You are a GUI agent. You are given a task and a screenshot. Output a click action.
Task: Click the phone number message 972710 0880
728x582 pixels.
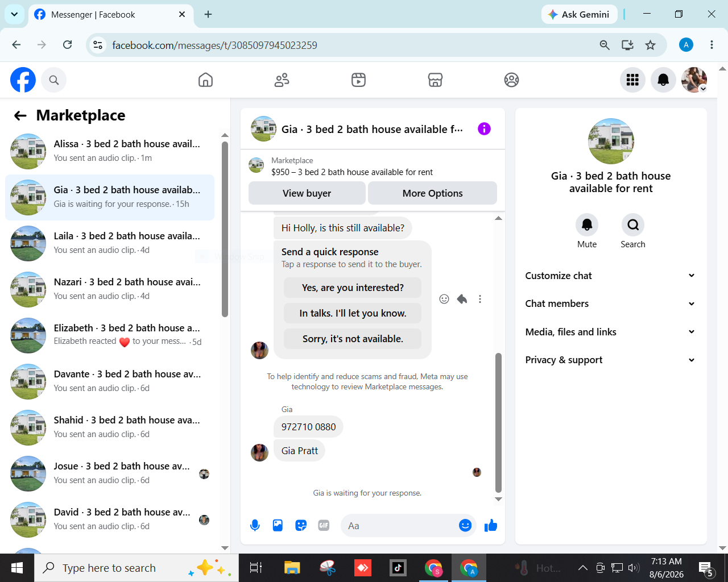point(308,427)
